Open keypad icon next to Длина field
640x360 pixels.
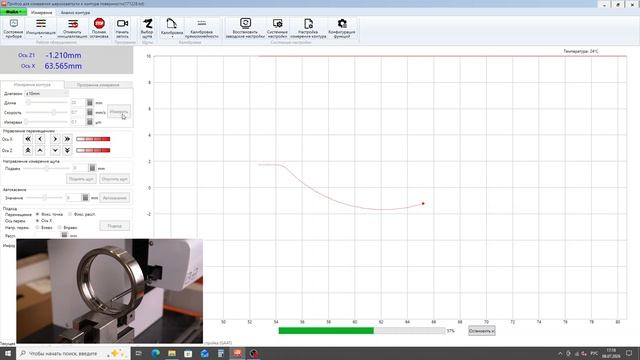tap(90, 102)
